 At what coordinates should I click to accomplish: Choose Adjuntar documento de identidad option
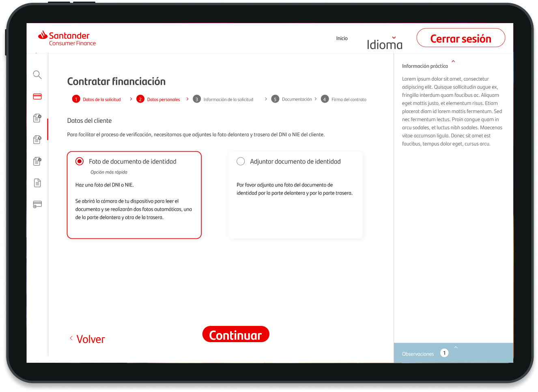coord(295,195)
